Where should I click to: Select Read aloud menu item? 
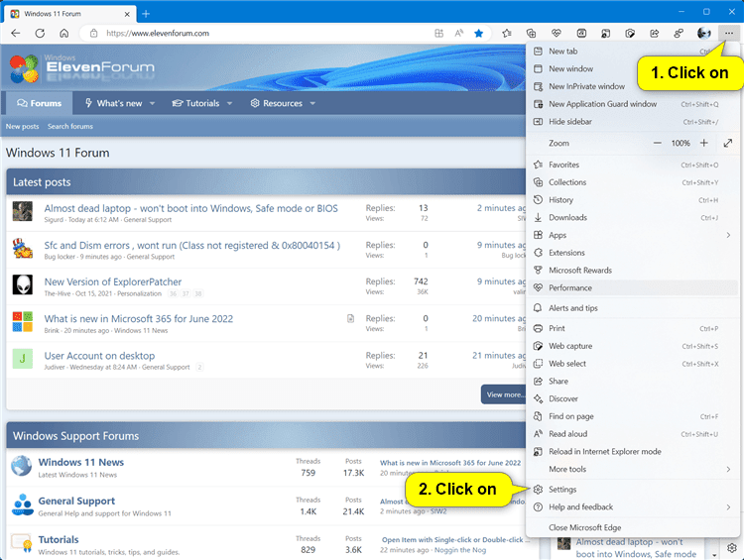(633, 433)
